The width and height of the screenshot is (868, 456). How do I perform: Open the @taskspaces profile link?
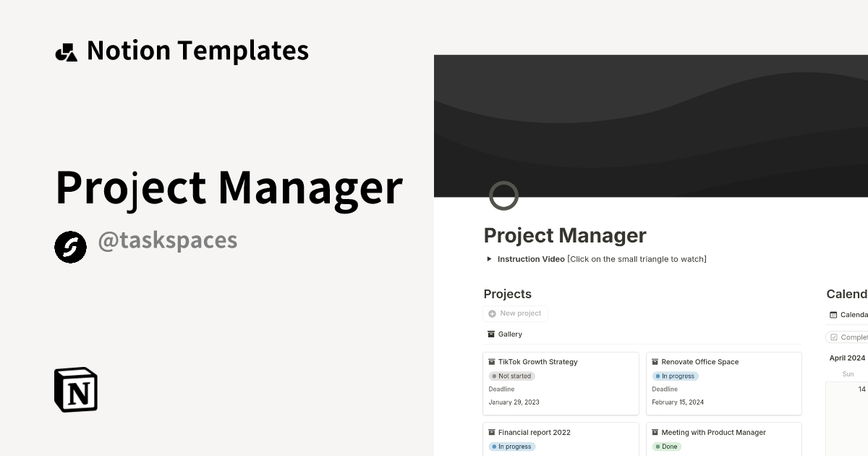(x=167, y=240)
